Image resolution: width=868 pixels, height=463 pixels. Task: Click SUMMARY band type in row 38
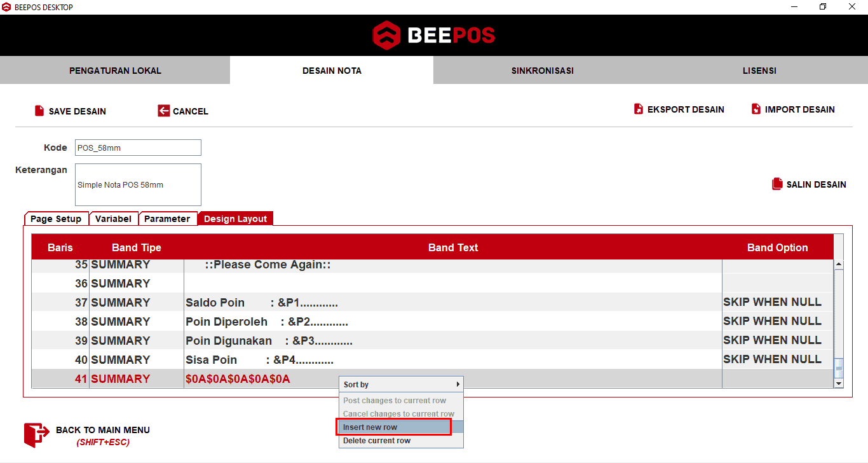click(137, 322)
